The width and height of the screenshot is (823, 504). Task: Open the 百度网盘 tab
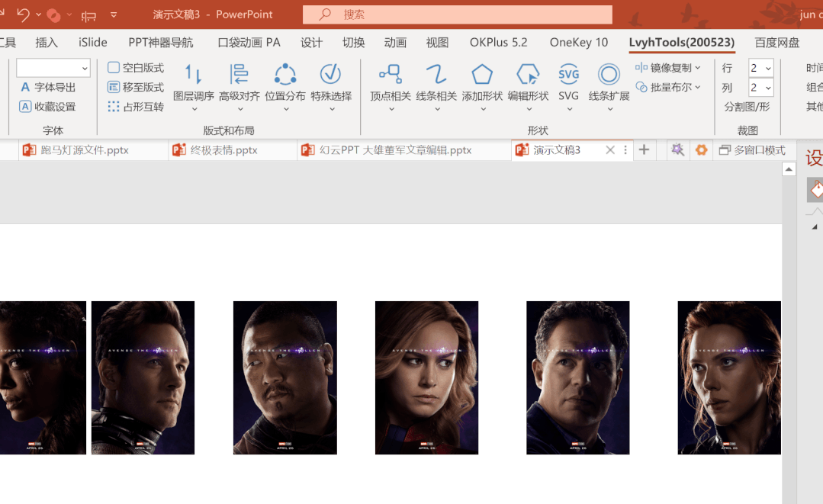click(x=776, y=43)
